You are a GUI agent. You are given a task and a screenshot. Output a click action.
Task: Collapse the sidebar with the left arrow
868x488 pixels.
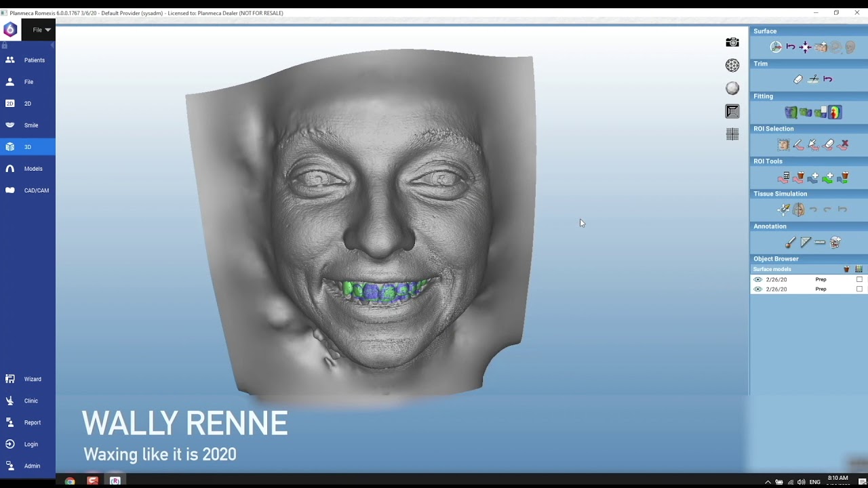pos(52,45)
